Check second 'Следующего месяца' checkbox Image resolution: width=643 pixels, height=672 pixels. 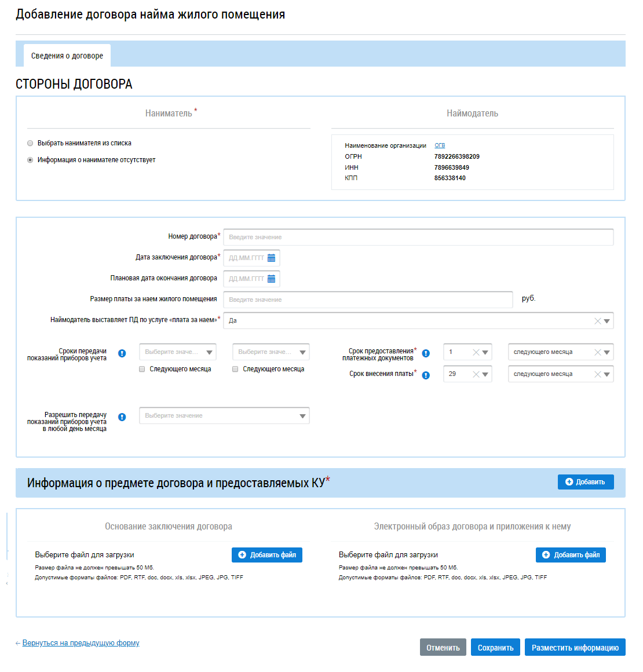tap(235, 369)
